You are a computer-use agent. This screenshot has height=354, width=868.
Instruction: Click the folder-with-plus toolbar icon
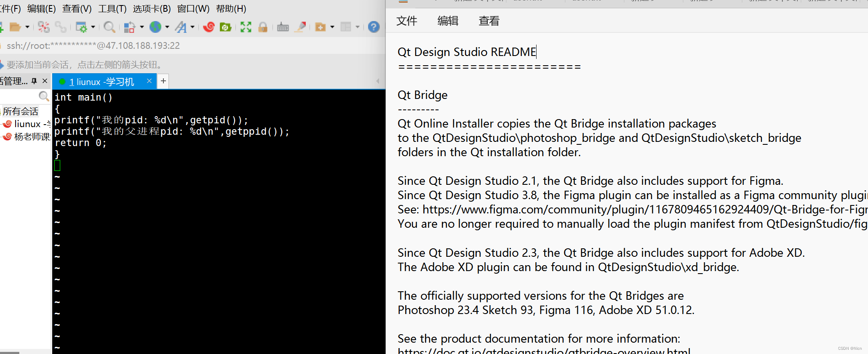(320, 27)
